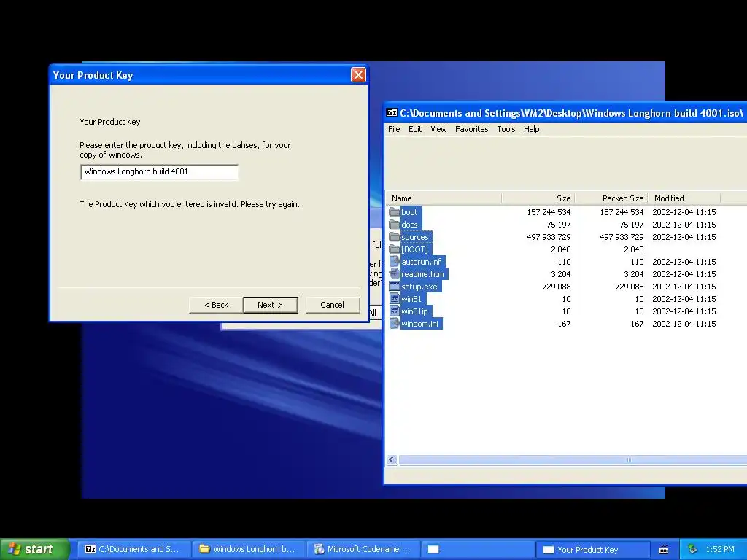Image resolution: width=747 pixels, height=560 pixels.
Task: Sort by the Modified column header
Action: (x=684, y=198)
